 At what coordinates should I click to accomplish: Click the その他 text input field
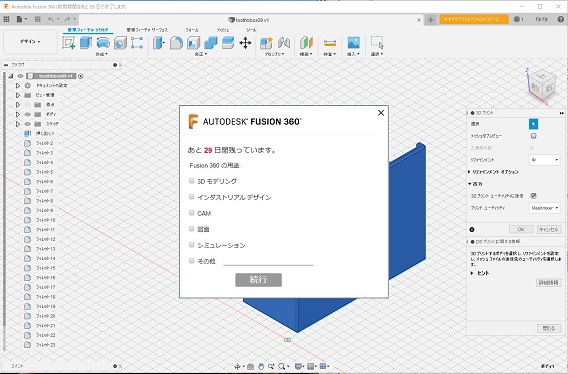coord(268,261)
